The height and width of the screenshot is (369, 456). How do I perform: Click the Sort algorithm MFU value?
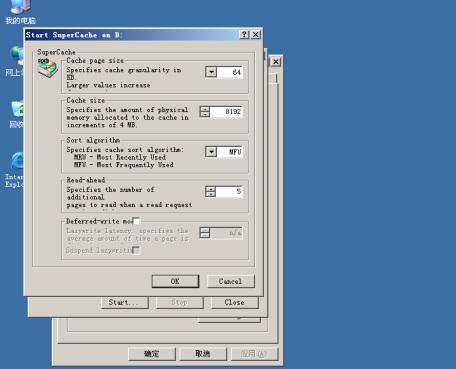pos(230,152)
